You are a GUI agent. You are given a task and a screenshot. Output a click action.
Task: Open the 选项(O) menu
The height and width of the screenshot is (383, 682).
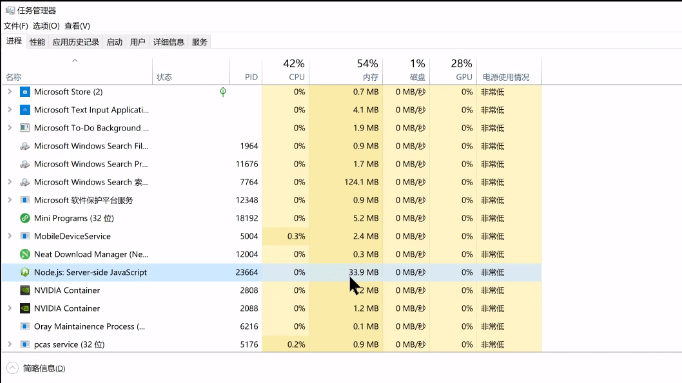46,26
